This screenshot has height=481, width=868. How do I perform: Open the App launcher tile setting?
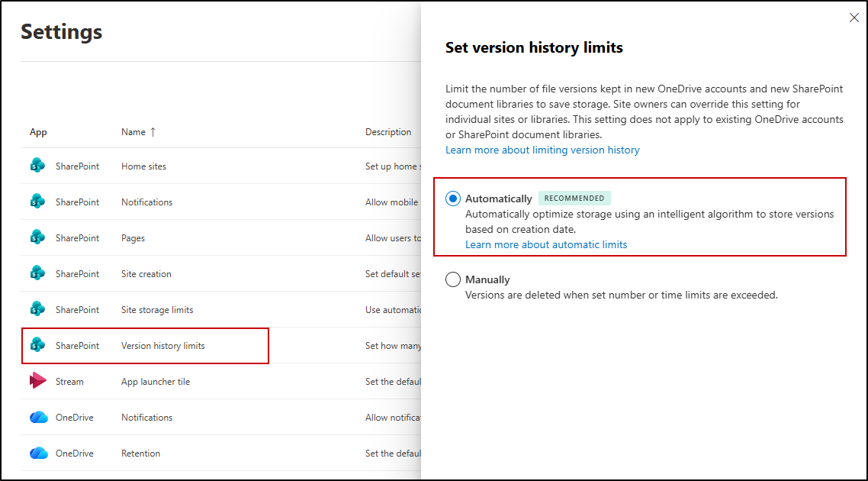tap(156, 381)
